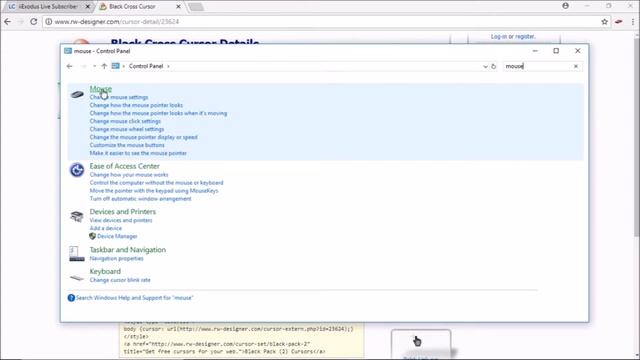This screenshot has width=640, height=360.
Task: Click the Chrome site info icon
Action: [49, 22]
